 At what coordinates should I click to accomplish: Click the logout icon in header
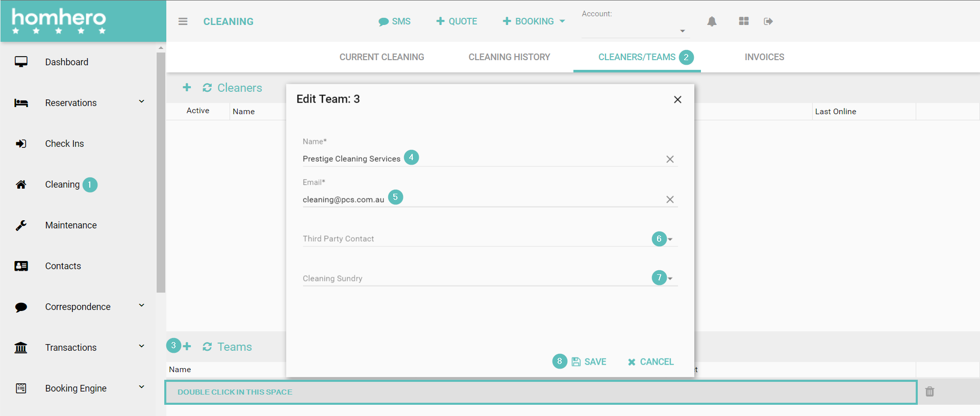[768, 21]
